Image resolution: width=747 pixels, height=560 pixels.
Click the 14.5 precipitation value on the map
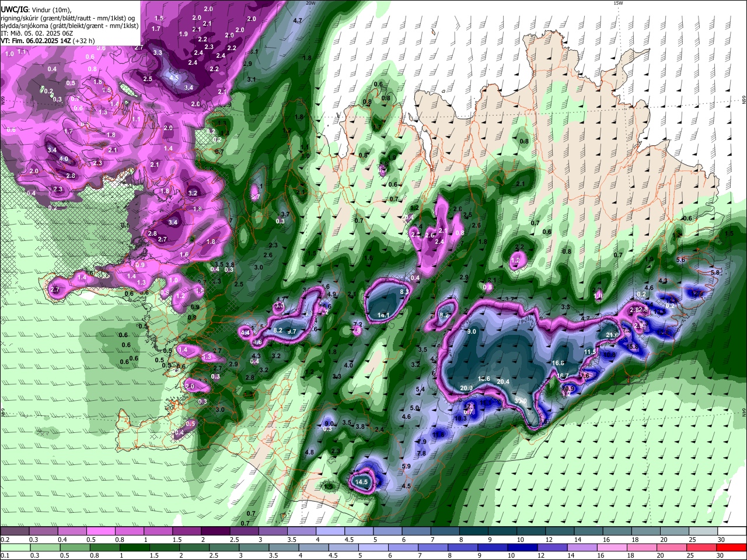coord(362,482)
